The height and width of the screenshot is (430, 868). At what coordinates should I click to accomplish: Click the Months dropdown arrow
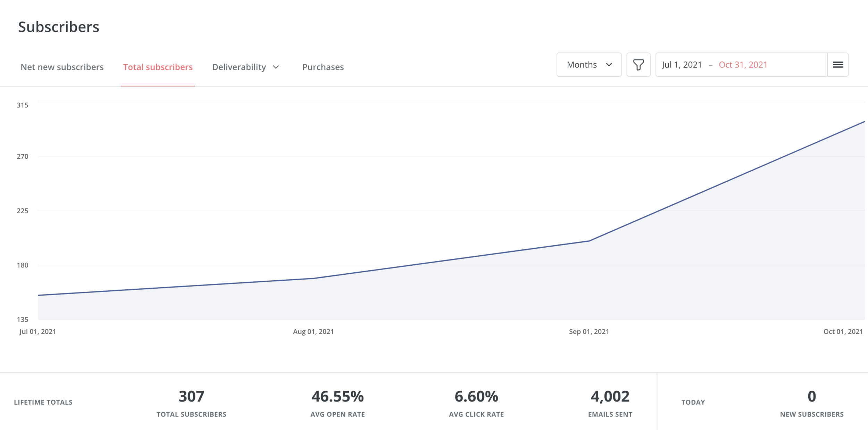tap(609, 65)
